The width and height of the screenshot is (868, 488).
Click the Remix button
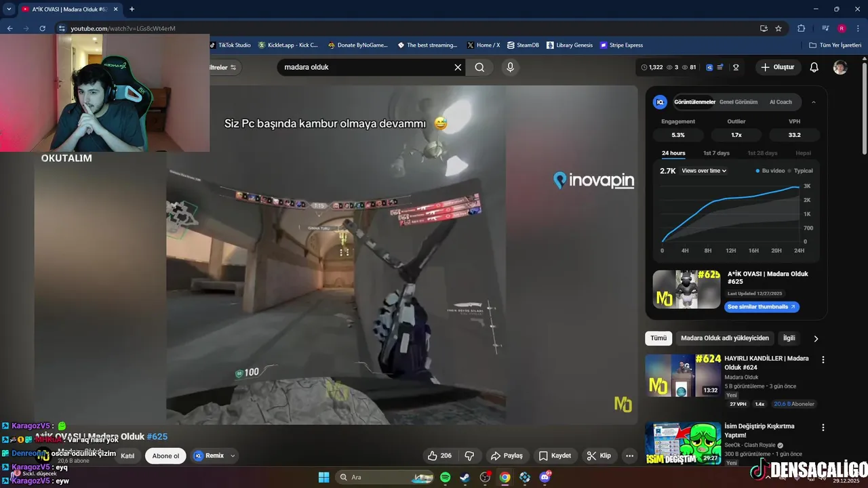[209, 455]
